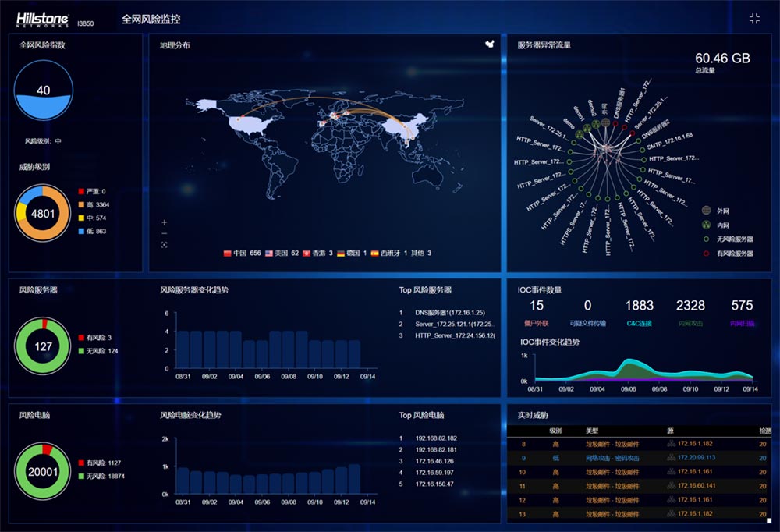Screen dimensions: 780x532
Task: Open top risk computer 172.16.150.47
Action: click(434, 484)
